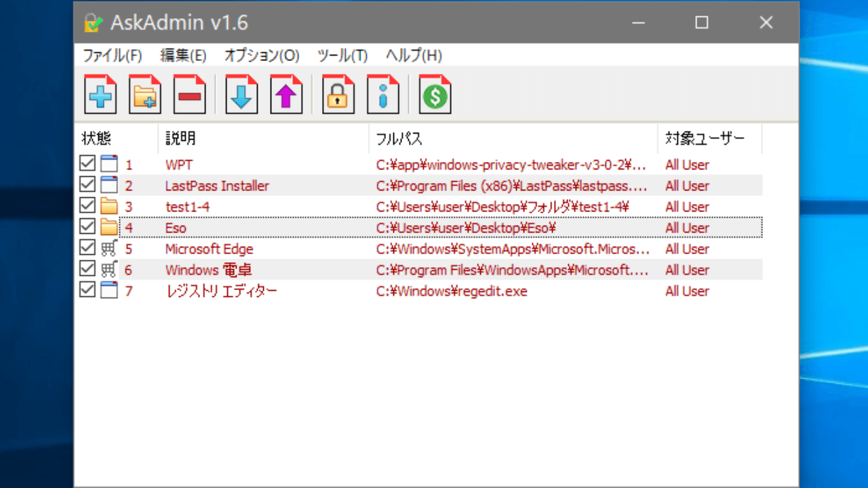
Task: Select the WPT description text
Action: click(x=179, y=165)
